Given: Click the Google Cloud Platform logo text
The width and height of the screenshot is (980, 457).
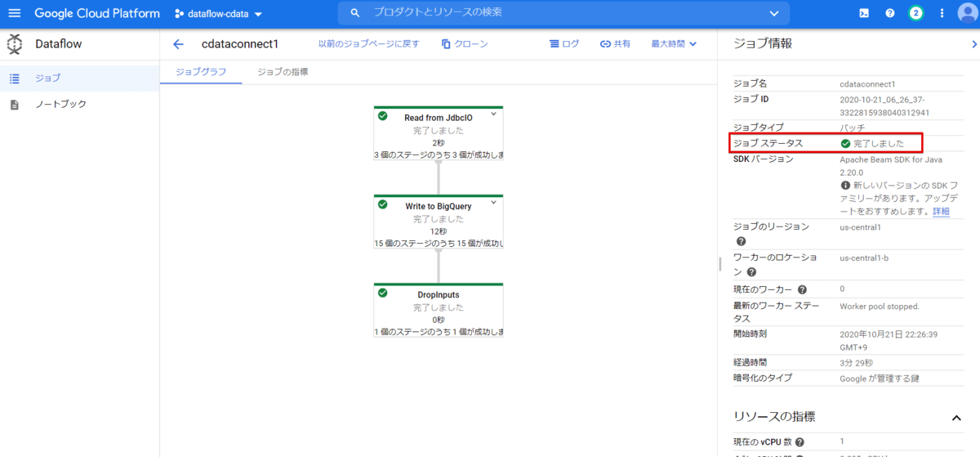Looking at the screenshot, I should point(97,14).
